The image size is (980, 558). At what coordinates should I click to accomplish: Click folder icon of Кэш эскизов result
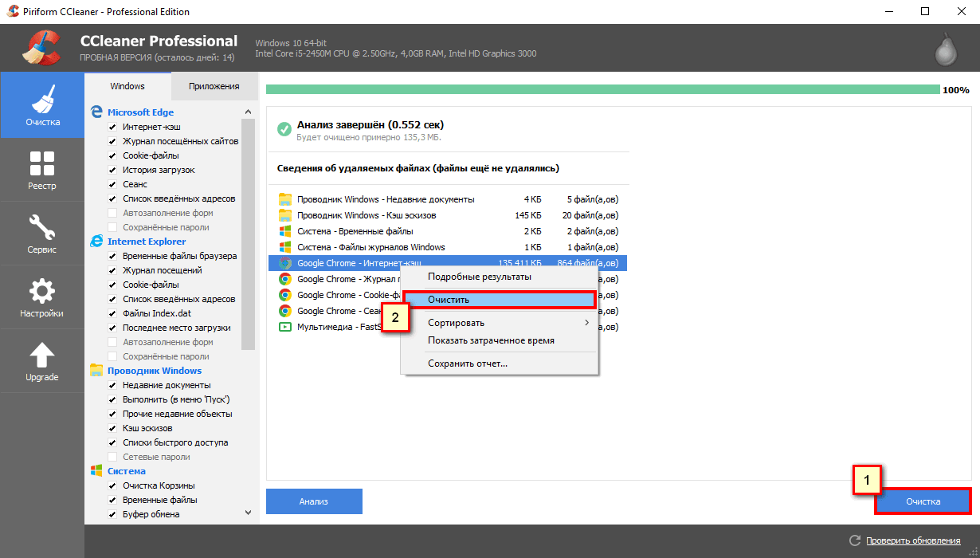click(284, 215)
